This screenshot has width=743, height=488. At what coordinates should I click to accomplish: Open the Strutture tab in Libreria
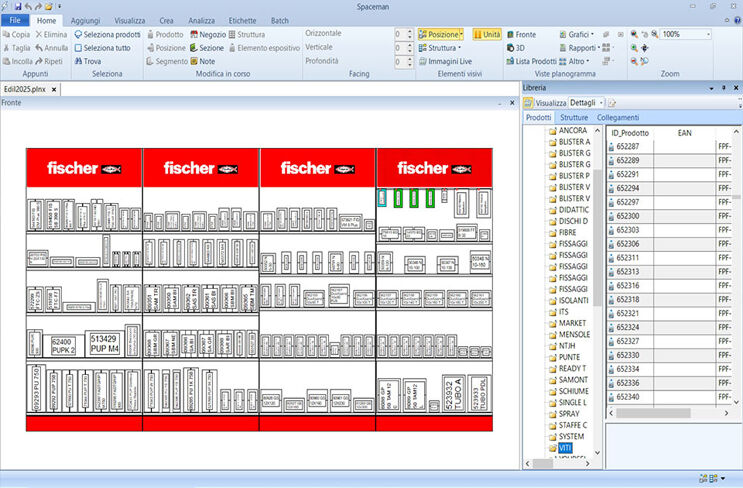coord(574,117)
